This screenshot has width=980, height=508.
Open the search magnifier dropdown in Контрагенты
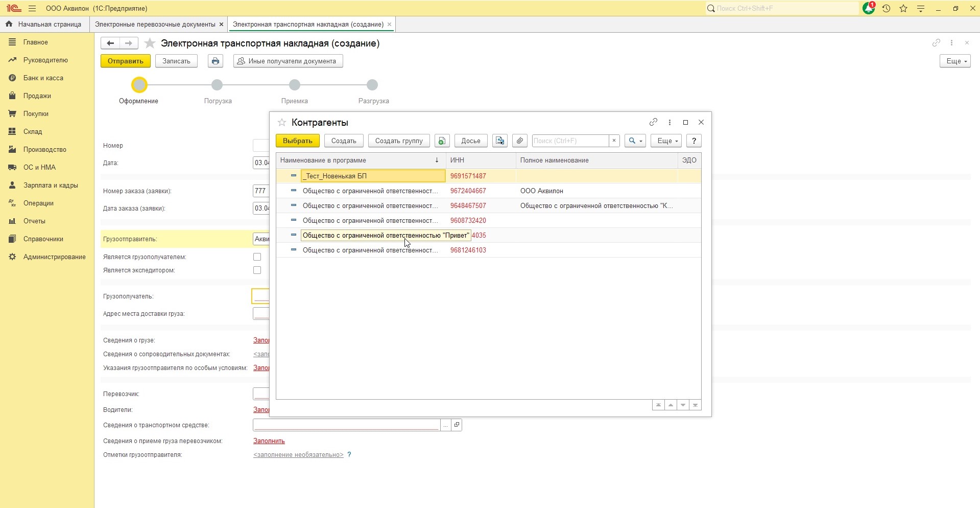[635, 141]
